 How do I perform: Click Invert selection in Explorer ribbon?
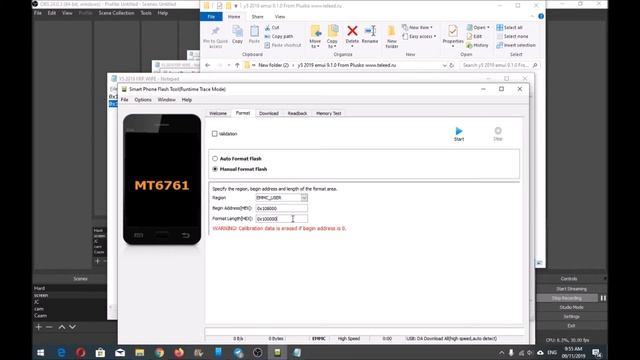(x=516, y=45)
